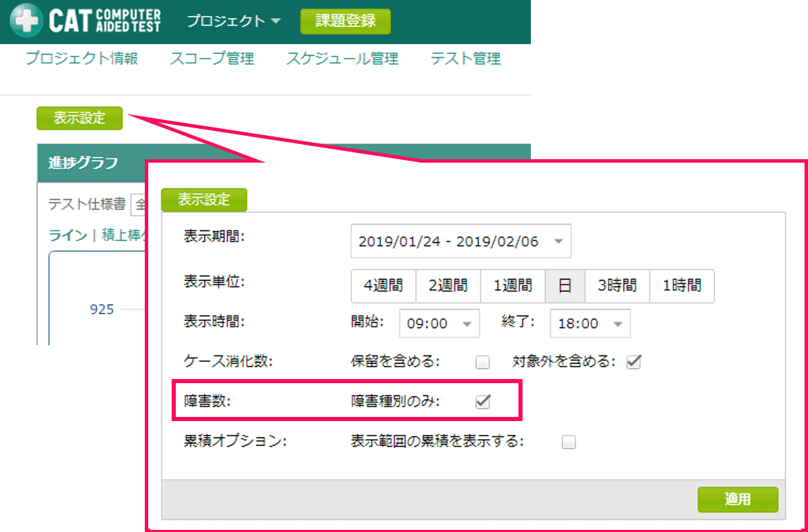Select 日 as the display unit
The height and width of the screenshot is (532, 808).
pyautogui.click(x=565, y=286)
